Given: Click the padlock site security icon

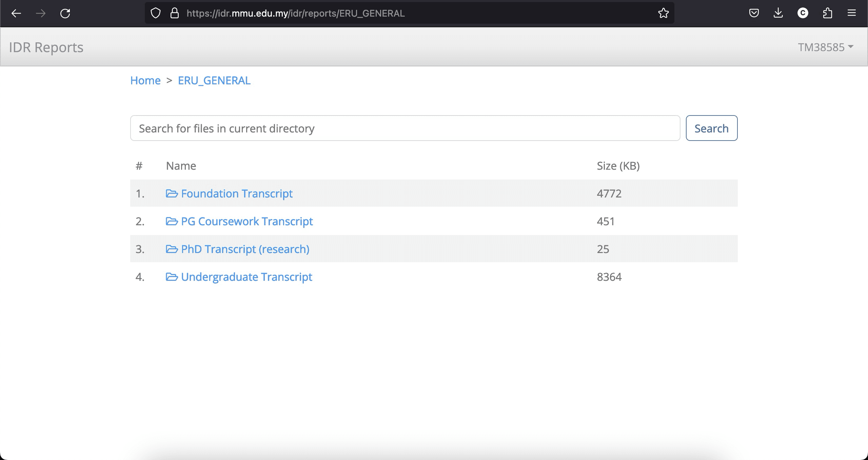Looking at the screenshot, I should 174,13.
